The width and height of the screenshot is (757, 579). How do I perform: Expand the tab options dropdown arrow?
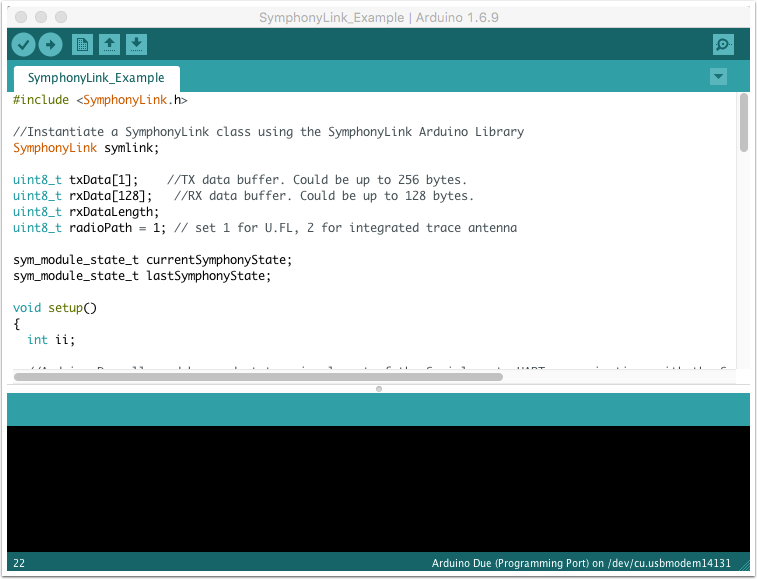click(x=717, y=77)
